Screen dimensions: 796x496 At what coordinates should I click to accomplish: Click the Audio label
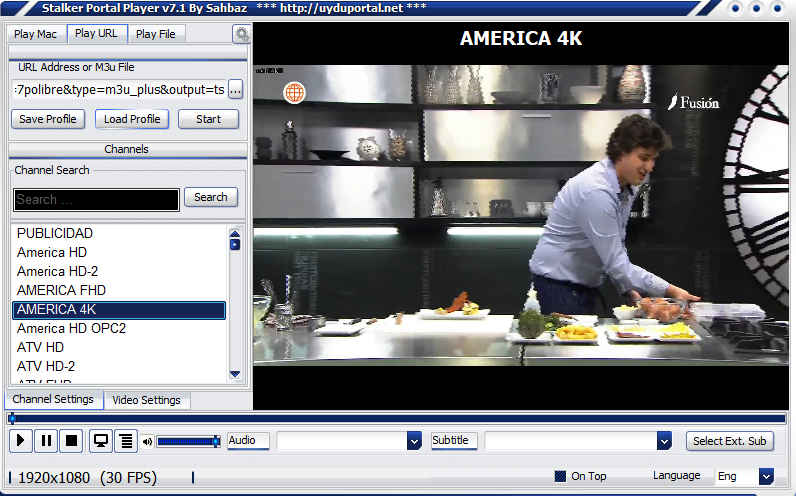tap(248, 440)
